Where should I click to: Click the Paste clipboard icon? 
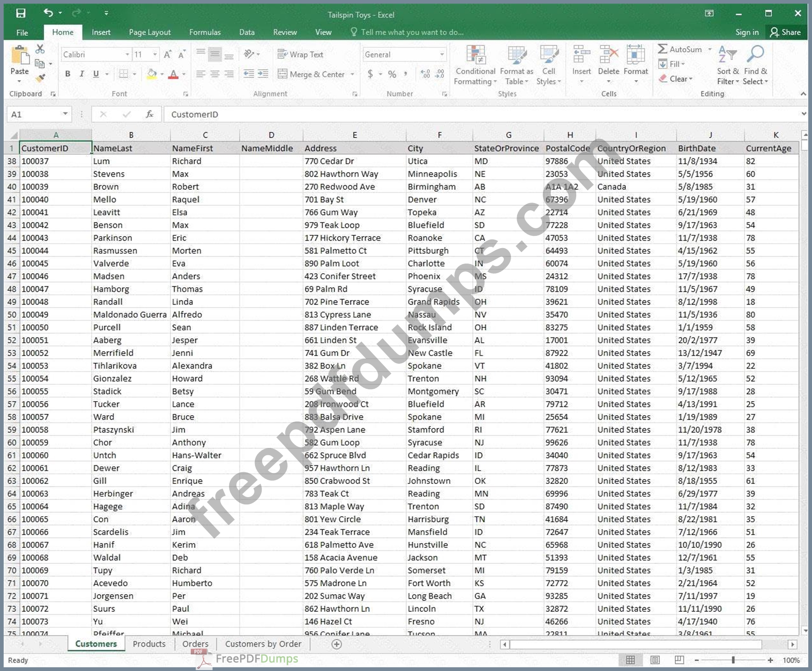tap(20, 56)
